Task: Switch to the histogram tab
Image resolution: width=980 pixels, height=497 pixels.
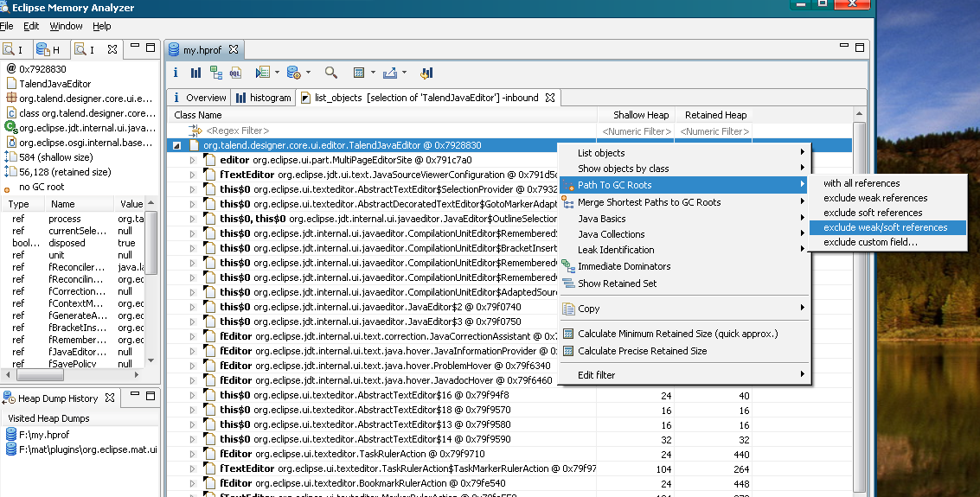Action: click(263, 98)
